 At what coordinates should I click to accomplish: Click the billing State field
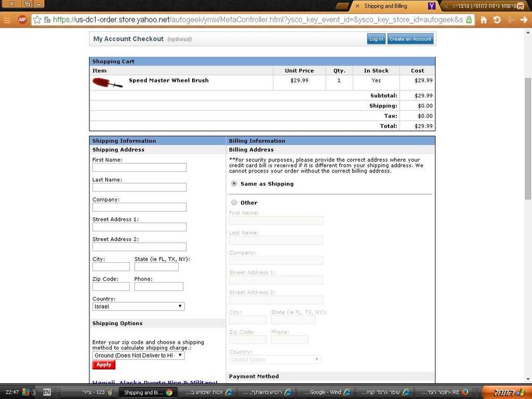pyautogui.click(x=293, y=320)
